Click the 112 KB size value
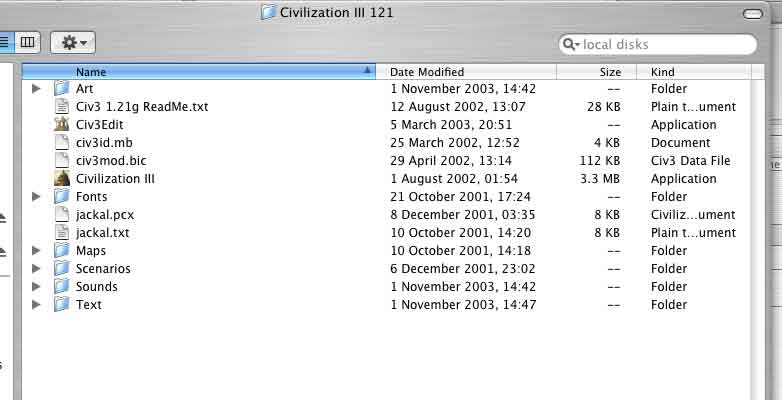This screenshot has width=782, height=400. point(600,160)
